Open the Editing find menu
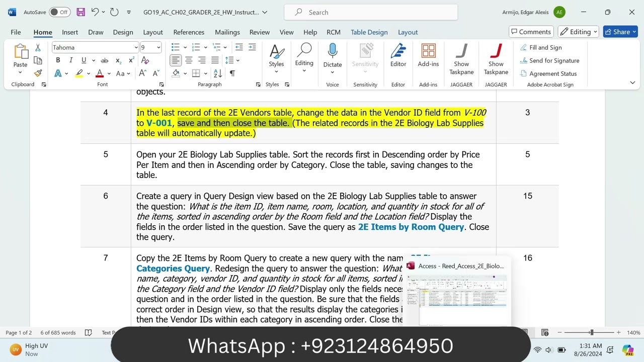Screen dimensions: 644x362 click(304, 58)
